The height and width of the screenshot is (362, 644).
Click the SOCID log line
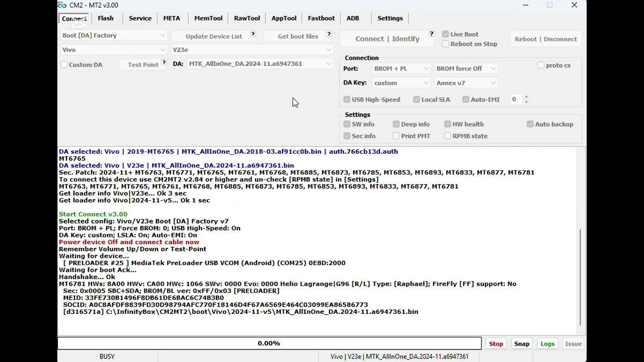215,305
